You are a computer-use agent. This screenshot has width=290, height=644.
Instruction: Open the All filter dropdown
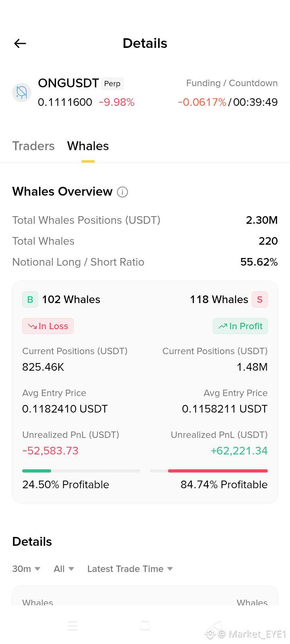pyautogui.click(x=64, y=569)
